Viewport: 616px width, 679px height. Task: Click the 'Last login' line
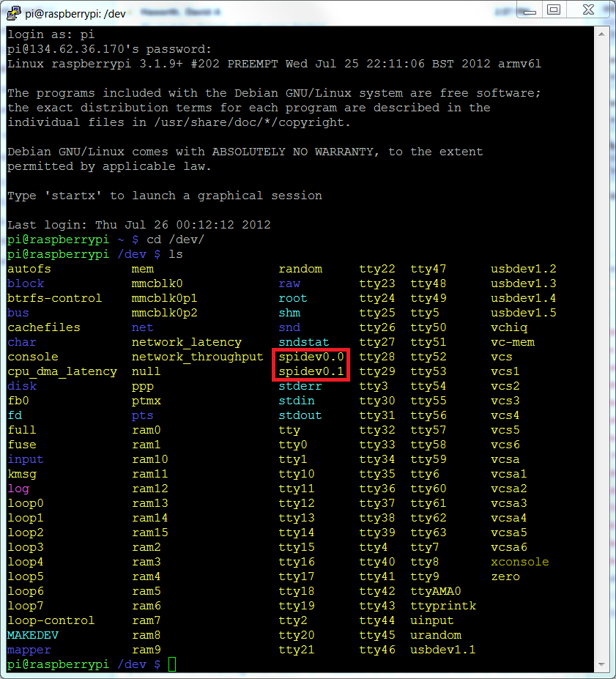139,225
